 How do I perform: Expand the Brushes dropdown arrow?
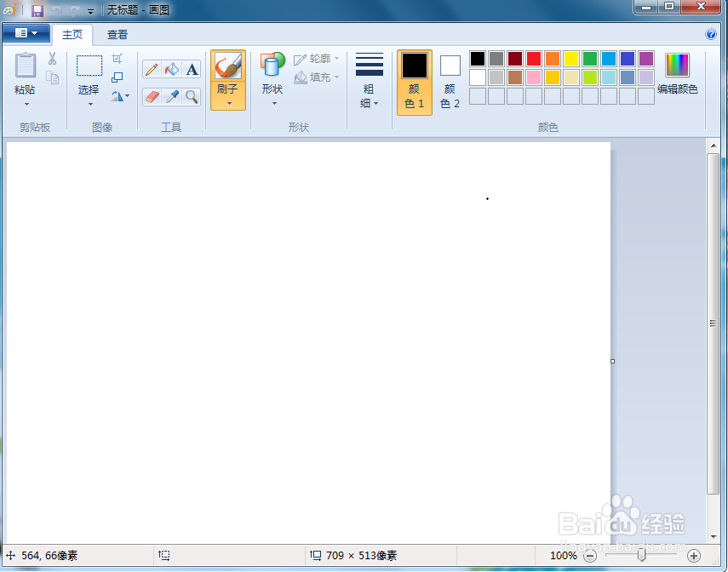(x=229, y=103)
